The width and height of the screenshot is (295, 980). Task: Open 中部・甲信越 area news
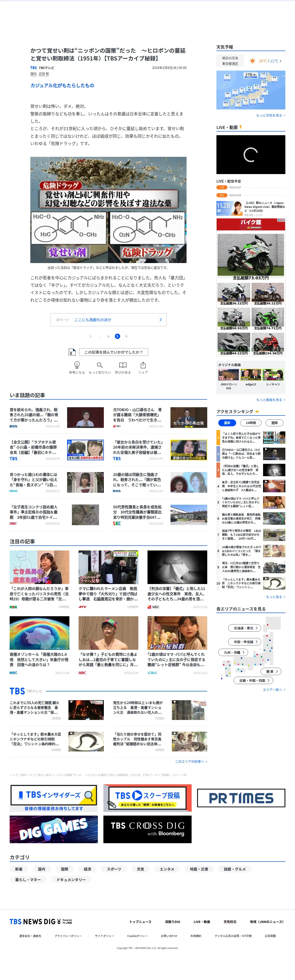(245, 641)
